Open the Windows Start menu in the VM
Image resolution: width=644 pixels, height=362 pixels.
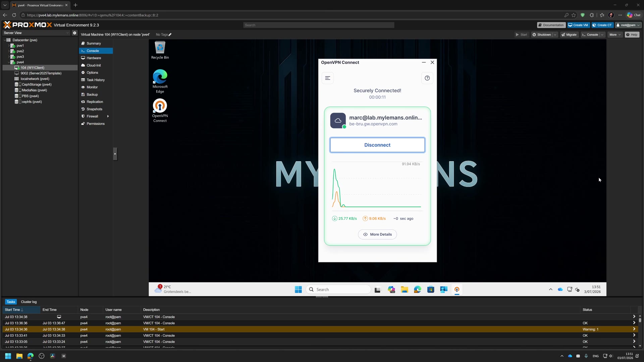[x=298, y=290]
